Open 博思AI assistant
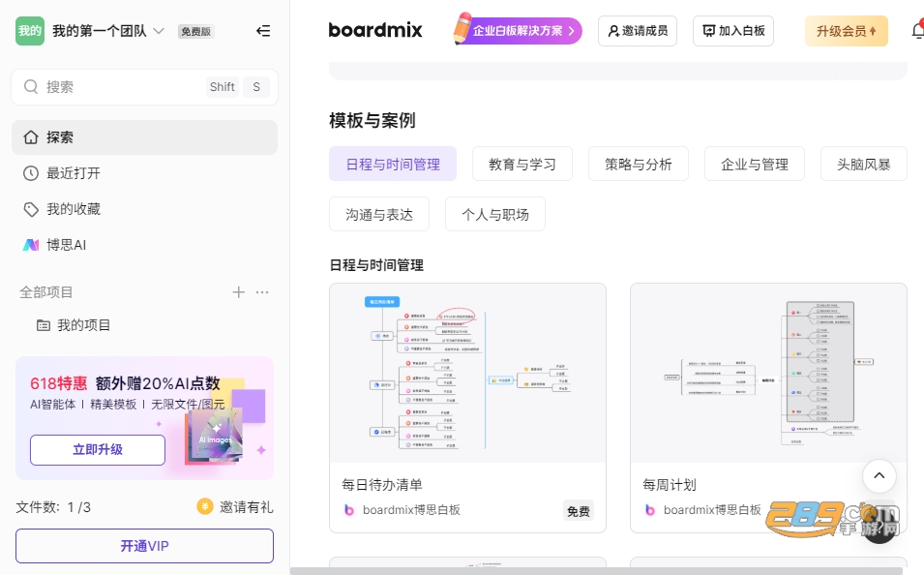Viewport: 924px width, 575px height. 144,245
